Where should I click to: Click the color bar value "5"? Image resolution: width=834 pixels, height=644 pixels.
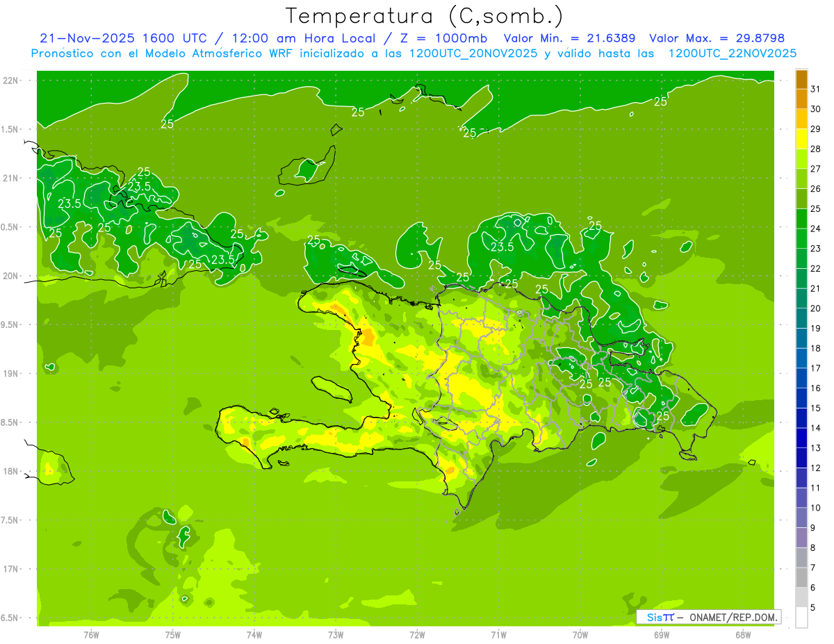pyautogui.click(x=813, y=608)
